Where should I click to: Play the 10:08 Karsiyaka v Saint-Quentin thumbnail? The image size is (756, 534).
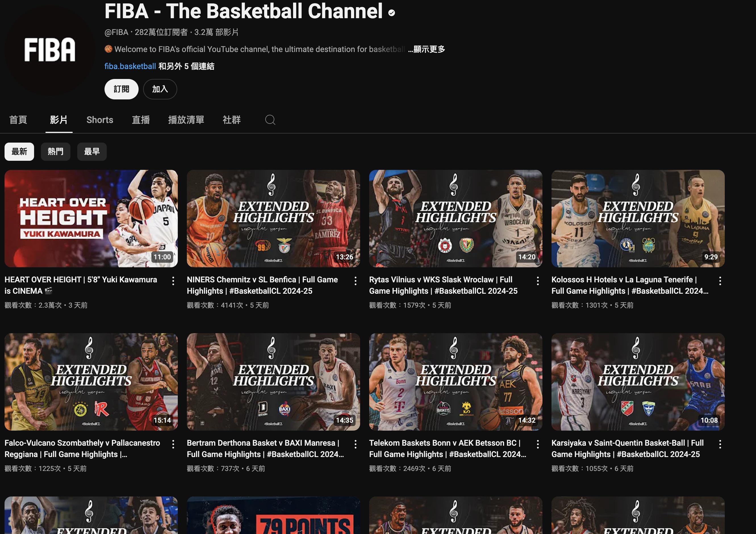(638, 382)
